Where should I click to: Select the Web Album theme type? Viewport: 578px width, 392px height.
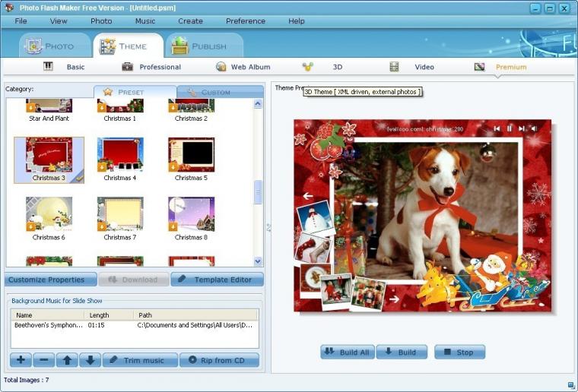point(243,67)
